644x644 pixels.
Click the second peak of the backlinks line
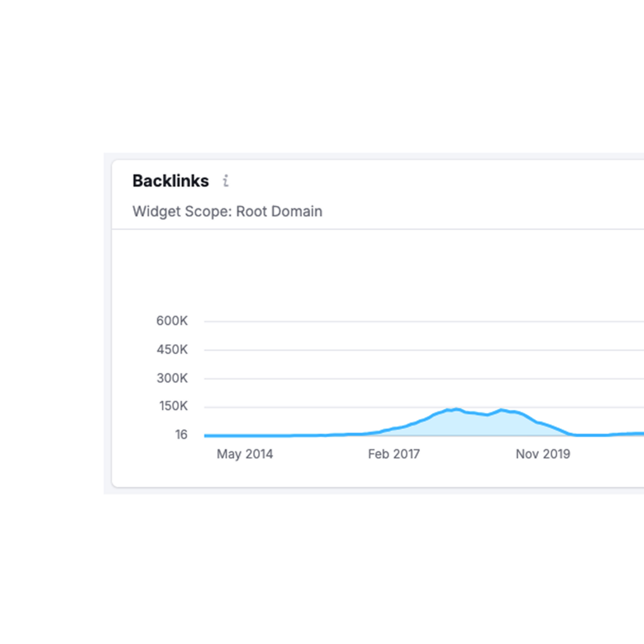click(501, 409)
